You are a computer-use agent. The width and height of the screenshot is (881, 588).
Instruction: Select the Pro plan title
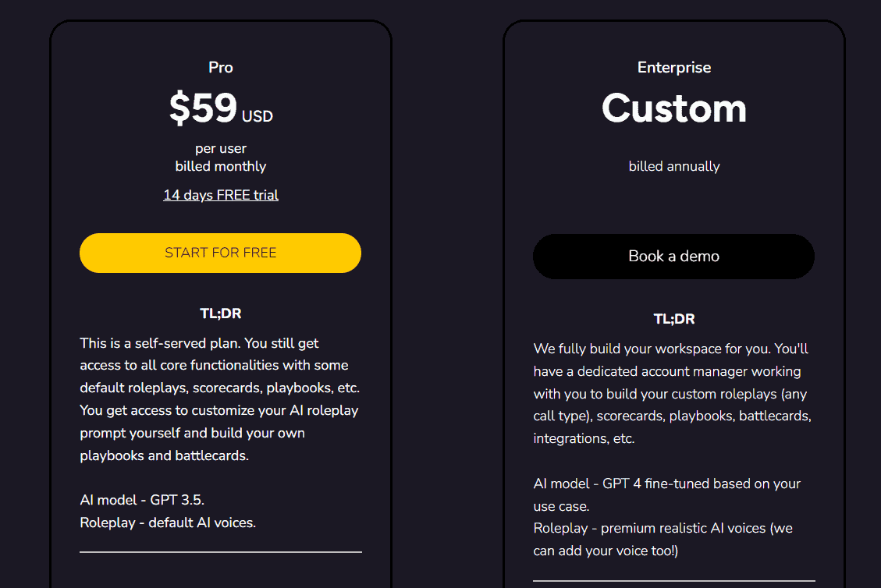pos(220,68)
